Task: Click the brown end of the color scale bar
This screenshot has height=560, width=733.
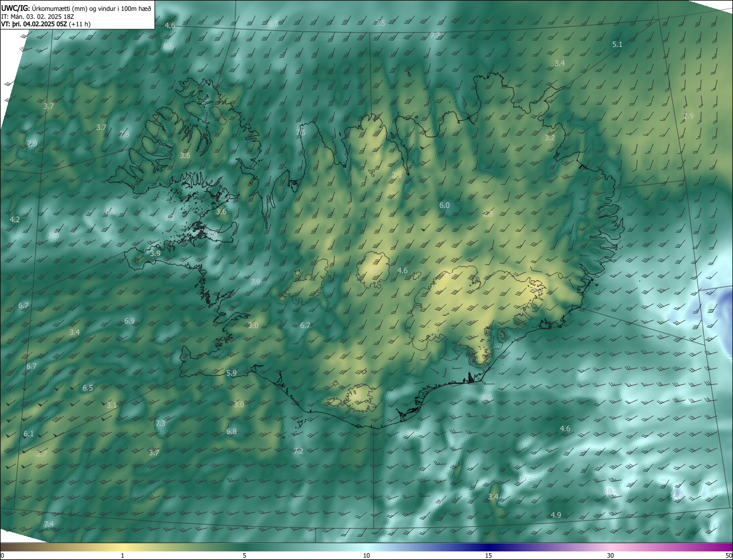Action: point(6,547)
